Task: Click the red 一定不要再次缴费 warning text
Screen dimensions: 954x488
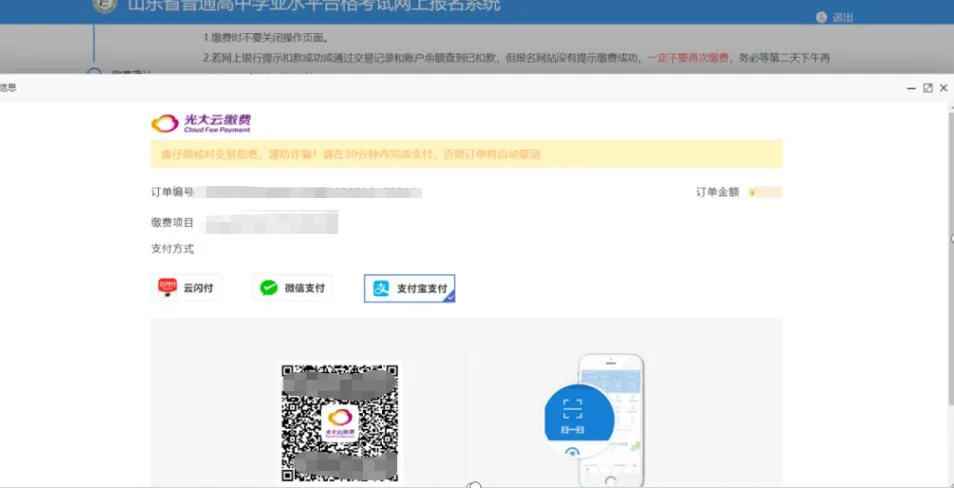Action: click(x=688, y=58)
